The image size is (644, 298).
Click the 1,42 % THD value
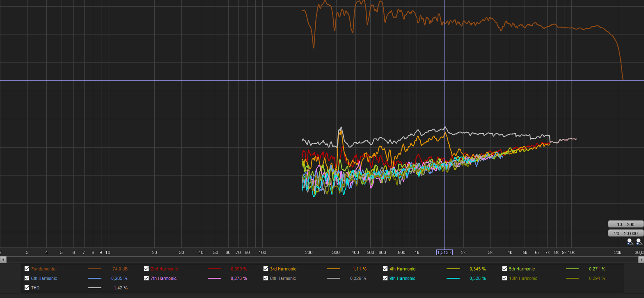pyautogui.click(x=121, y=288)
